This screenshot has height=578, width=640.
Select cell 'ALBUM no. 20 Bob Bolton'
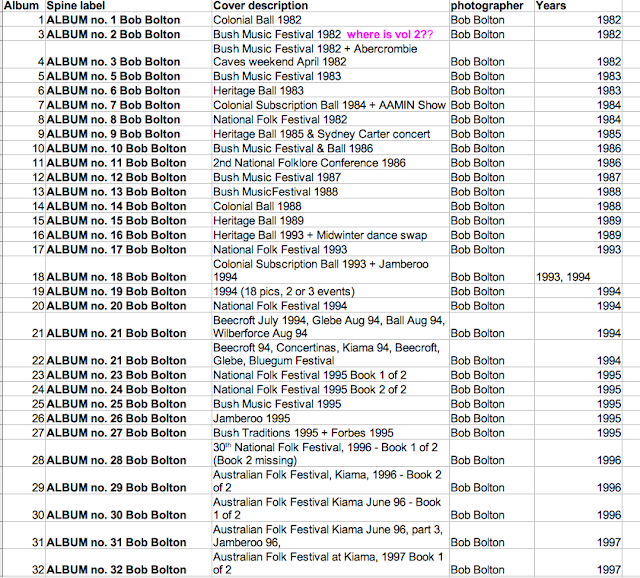128,306
